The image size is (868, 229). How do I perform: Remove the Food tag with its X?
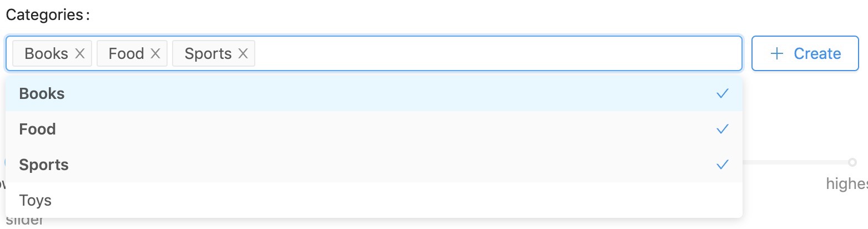click(155, 53)
